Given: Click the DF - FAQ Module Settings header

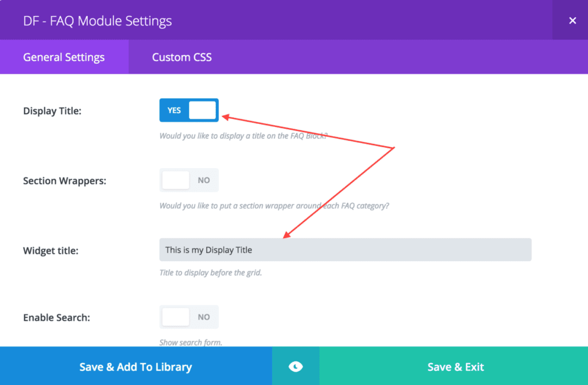Looking at the screenshot, I should coord(98,21).
